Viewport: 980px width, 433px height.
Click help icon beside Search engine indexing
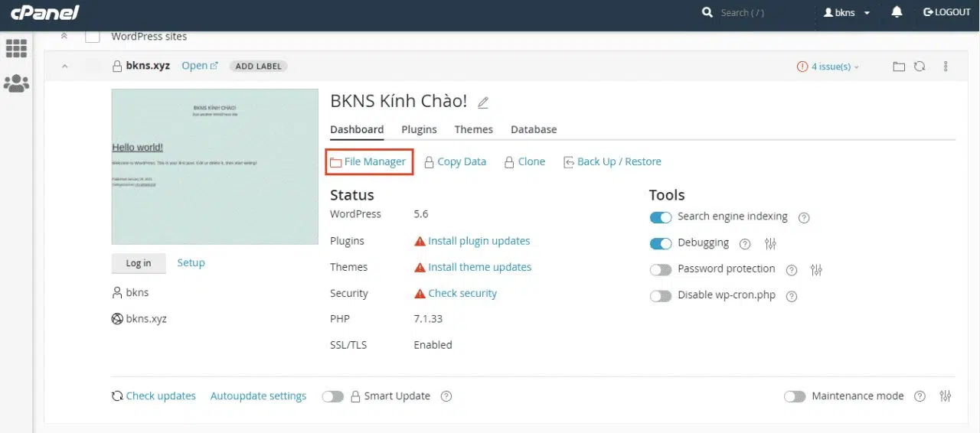coord(804,217)
